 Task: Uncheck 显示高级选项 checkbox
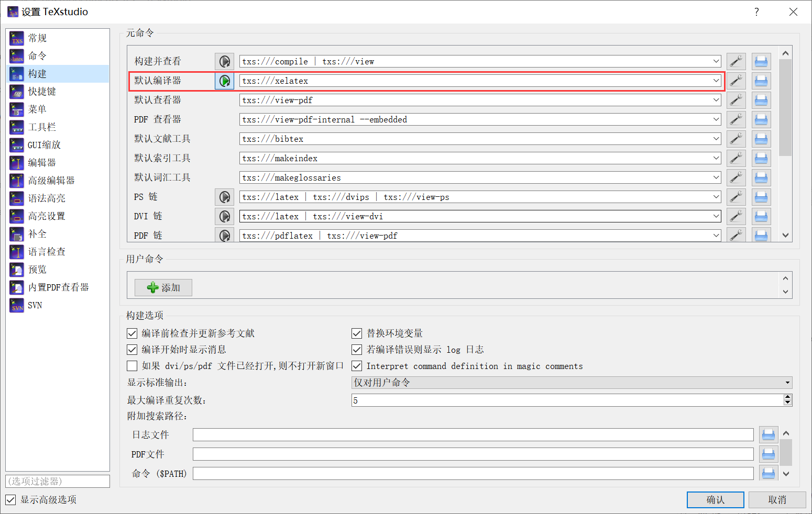click(x=10, y=500)
